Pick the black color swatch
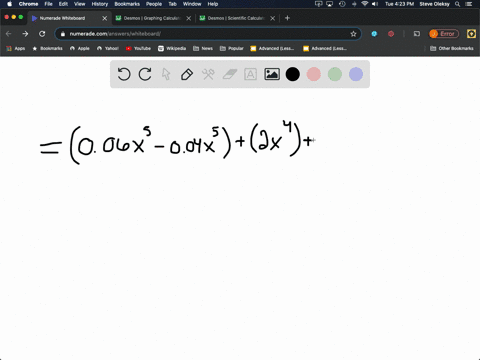 [293, 74]
